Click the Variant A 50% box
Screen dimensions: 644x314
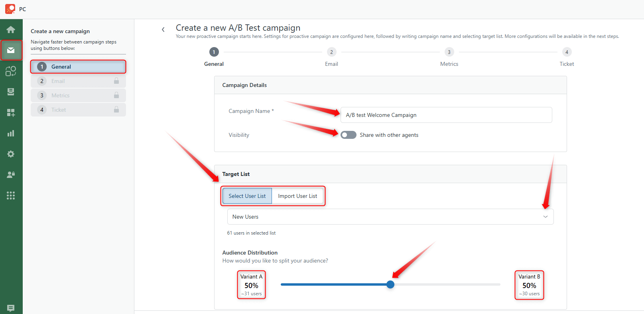[x=251, y=285]
